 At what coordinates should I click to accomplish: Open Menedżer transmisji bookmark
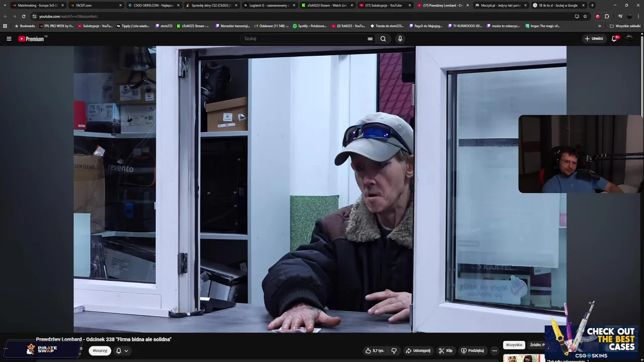coord(232,26)
